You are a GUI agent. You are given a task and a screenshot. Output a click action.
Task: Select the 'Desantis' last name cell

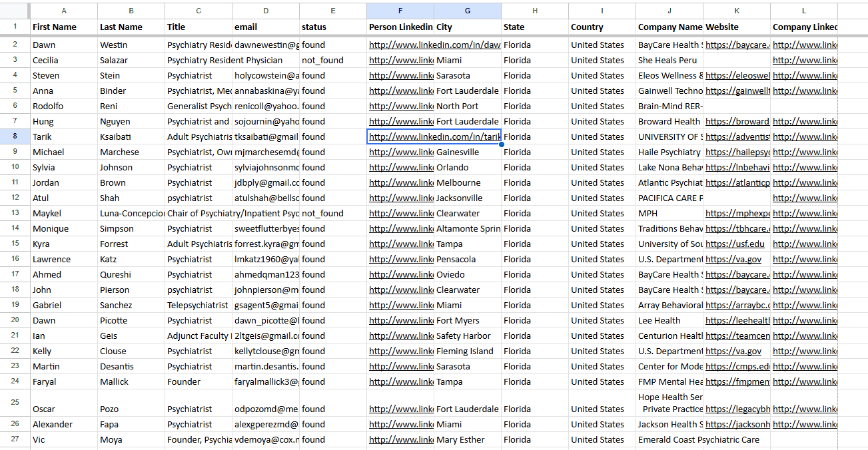tap(131, 367)
